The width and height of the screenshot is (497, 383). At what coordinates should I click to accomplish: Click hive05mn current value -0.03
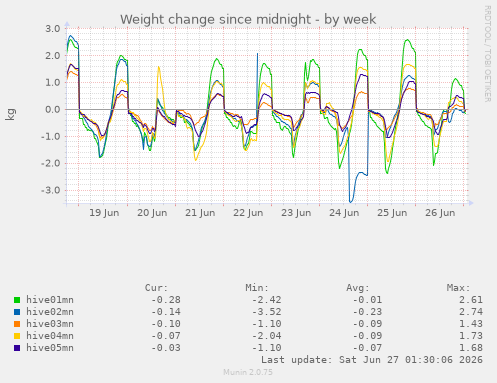coord(166,348)
